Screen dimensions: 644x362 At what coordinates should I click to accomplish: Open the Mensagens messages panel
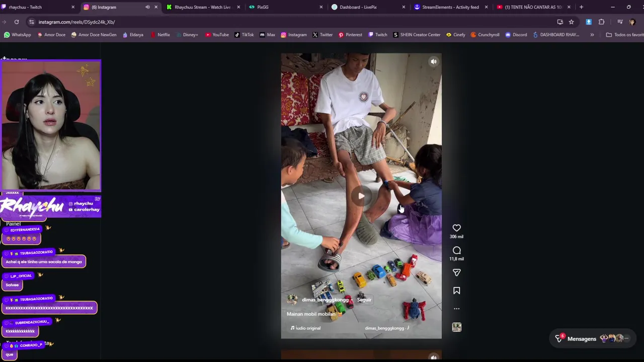[592, 338]
